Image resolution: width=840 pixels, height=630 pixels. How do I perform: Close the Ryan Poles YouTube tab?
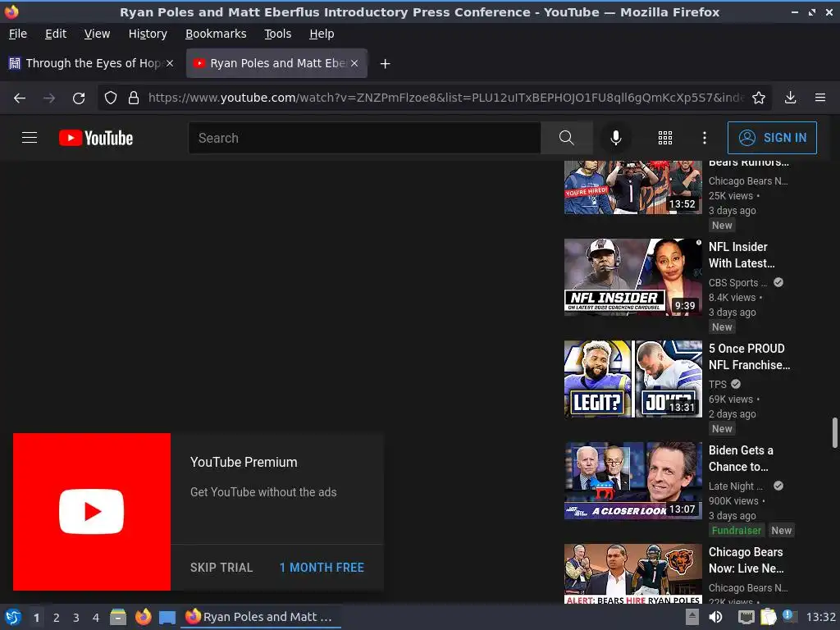pyautogui.click(x=354, y=63)
